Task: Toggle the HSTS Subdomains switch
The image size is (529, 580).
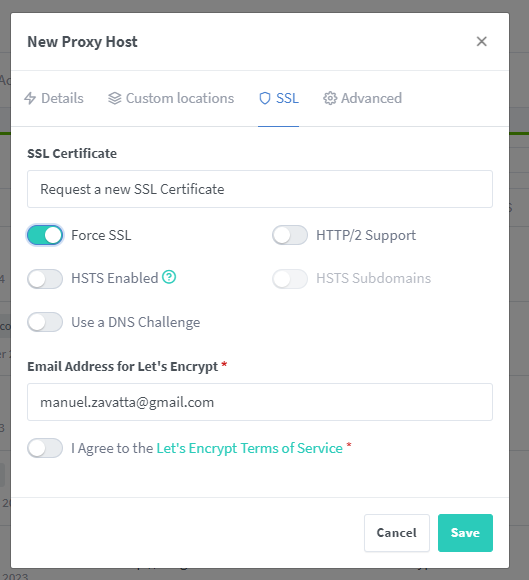Action: tap(290, 279)
